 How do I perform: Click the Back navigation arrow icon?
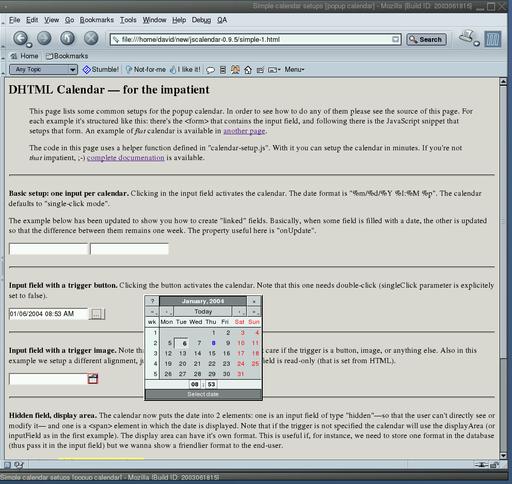tap(20, 38)
